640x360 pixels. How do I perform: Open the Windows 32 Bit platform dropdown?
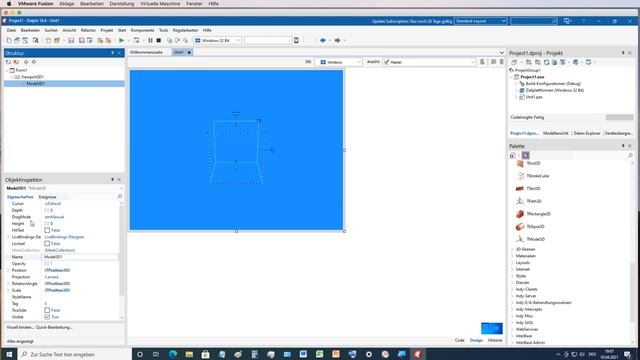coord(217,40)
